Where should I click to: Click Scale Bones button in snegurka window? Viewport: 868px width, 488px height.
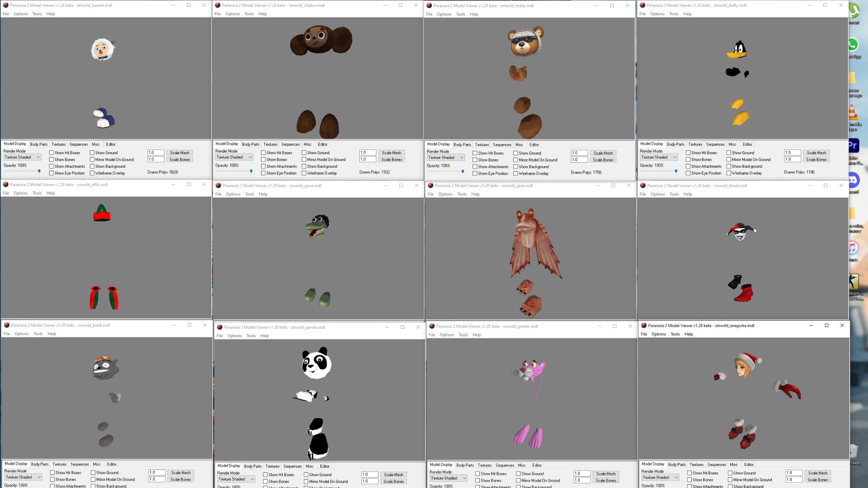point(818,480)
